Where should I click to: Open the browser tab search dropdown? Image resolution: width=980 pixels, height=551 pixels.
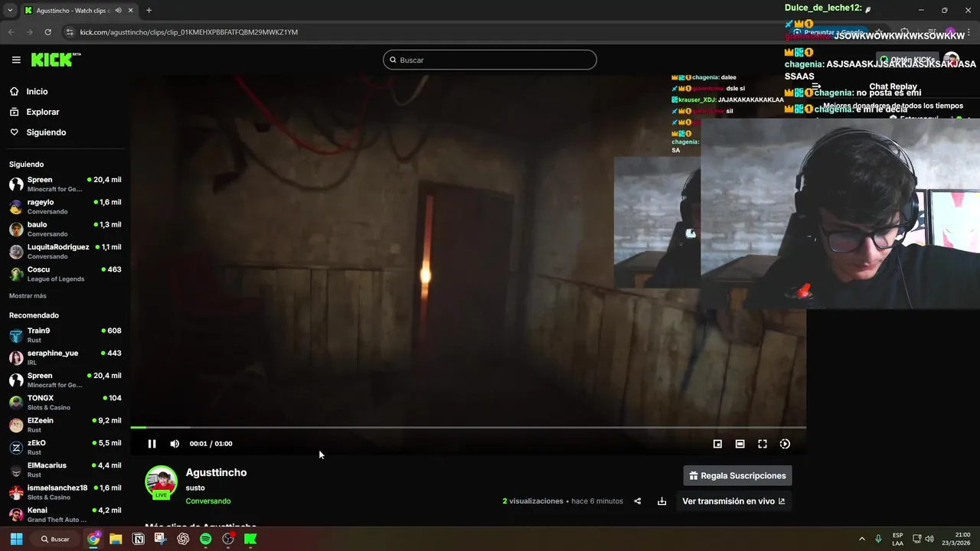tap(10, 10)
